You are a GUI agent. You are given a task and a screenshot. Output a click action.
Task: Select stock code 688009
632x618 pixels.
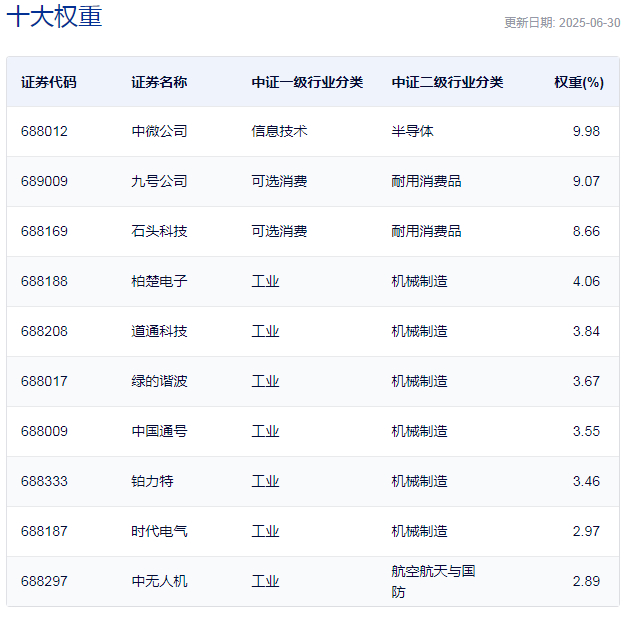pos(44,431)
